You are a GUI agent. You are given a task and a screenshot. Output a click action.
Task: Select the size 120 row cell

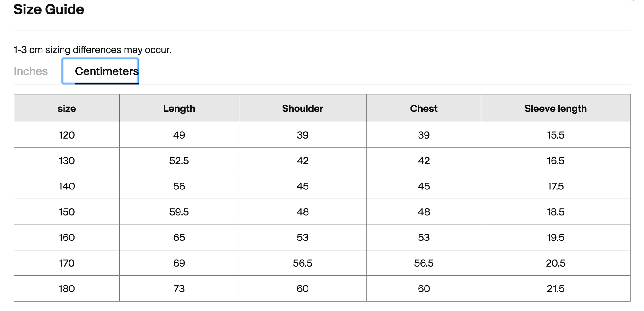pyautogui.click(x=67, y=135)
